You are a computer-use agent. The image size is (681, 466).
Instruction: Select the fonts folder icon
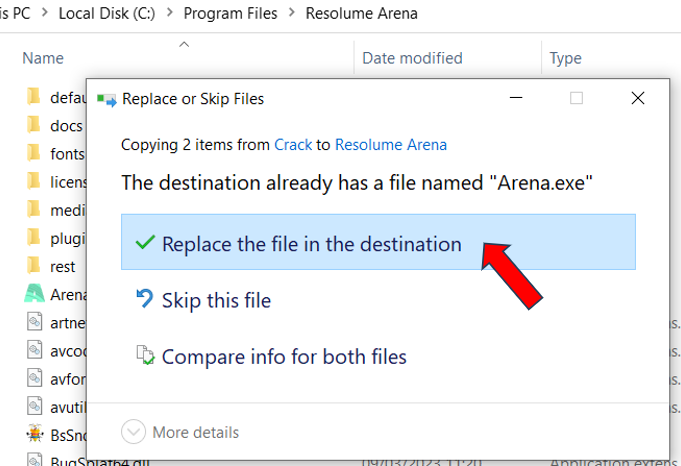pyautogui.click(x=34, y=153)
